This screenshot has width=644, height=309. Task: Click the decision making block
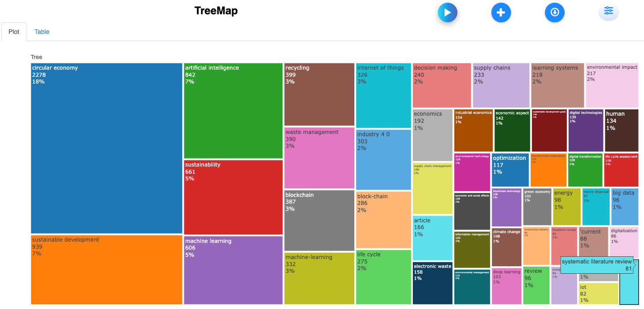point(441,85)
